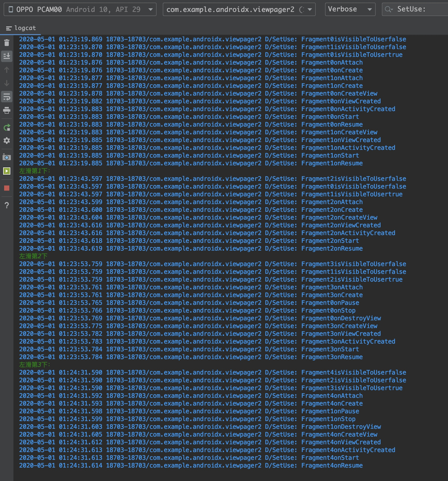Open help with the question mark icon
The width and height of the screenshot is (448, 481).
pos(7,205)
